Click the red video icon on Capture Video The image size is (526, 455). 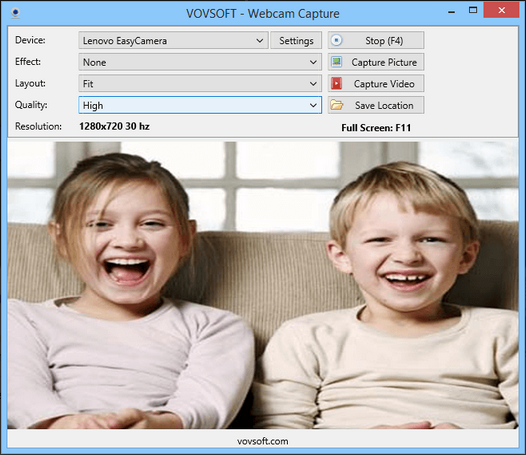(336, 84)
